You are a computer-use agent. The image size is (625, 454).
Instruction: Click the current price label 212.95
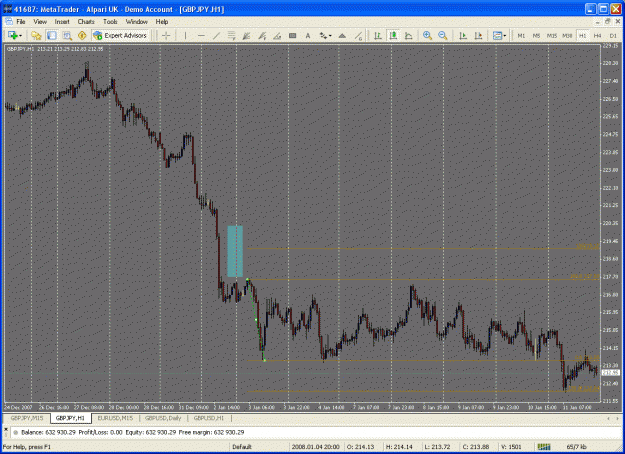[610, 373]
